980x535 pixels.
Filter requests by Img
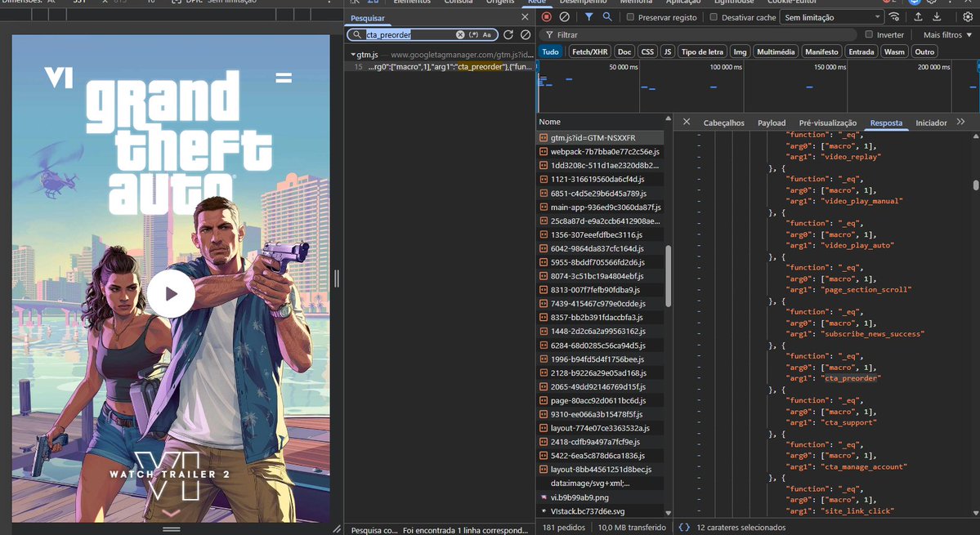click(740, 51)
